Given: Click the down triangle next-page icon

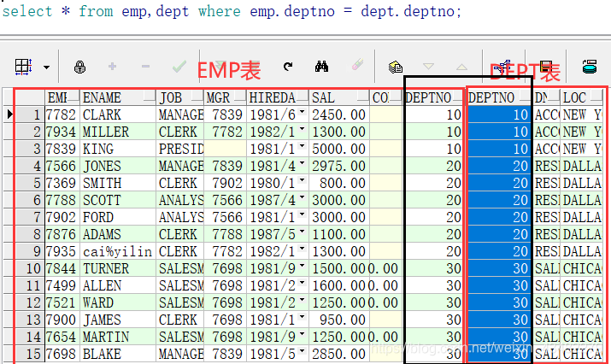Looking at the screenshot, I should tap(429, 67).
